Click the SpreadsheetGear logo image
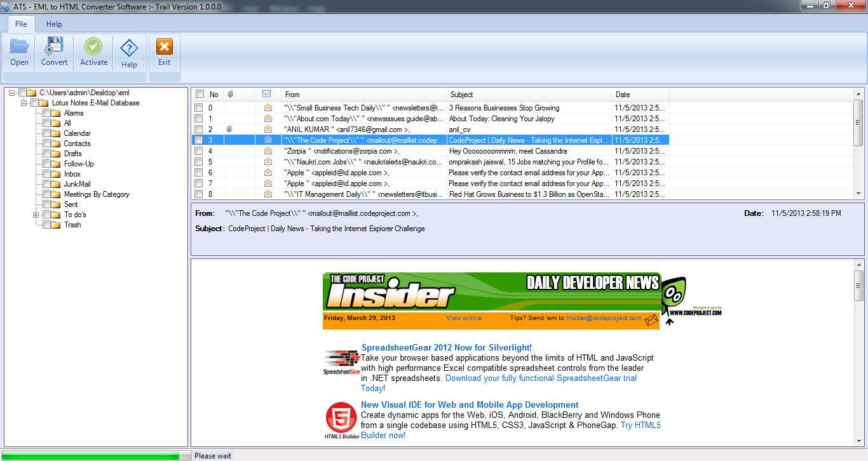The height and width of the screenshot is (461, 868). (341, 363)
